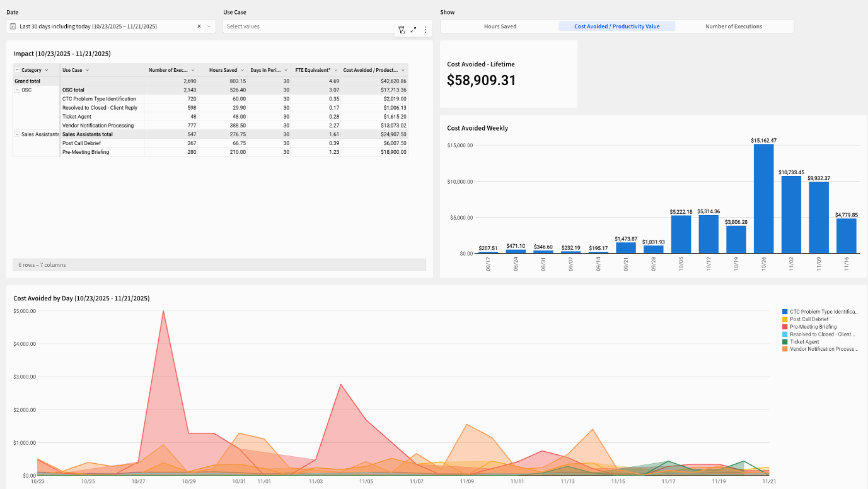This screenshot has height=489, width=868.
Task: Click the calendar icon in the Date filter
Action: 13,26
